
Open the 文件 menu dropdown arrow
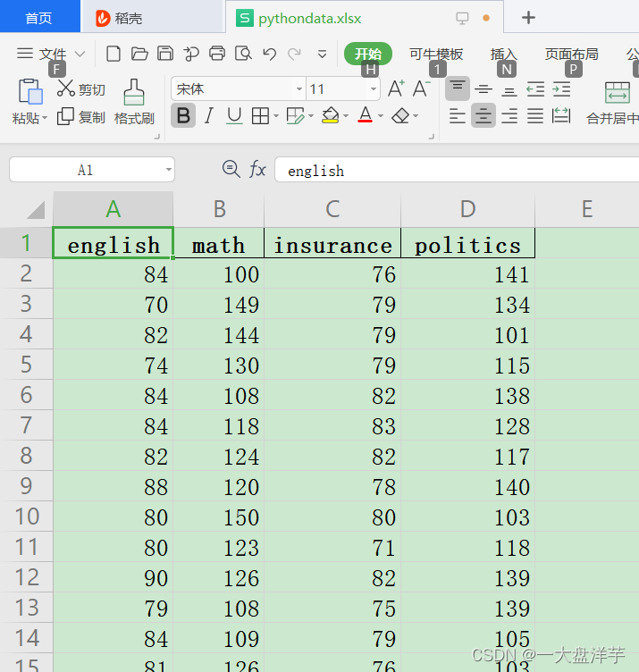(x=80, y=55)
